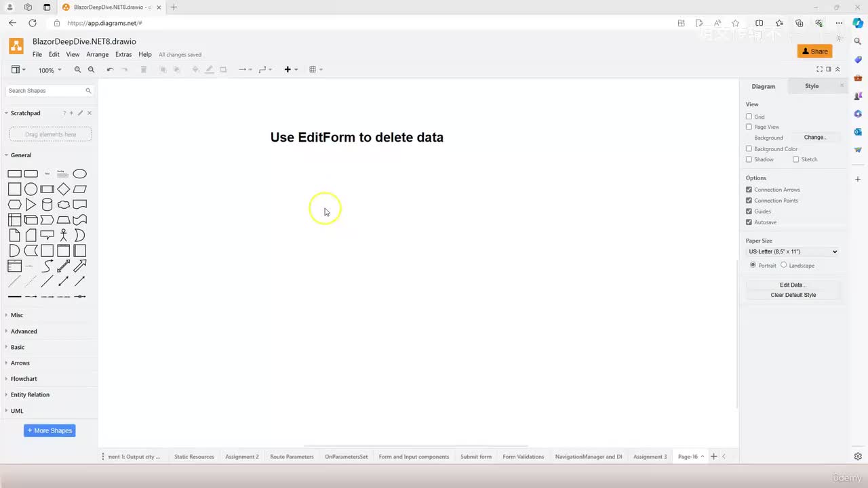
Task: Pick the actor stick figure shape
Action: 64,235
